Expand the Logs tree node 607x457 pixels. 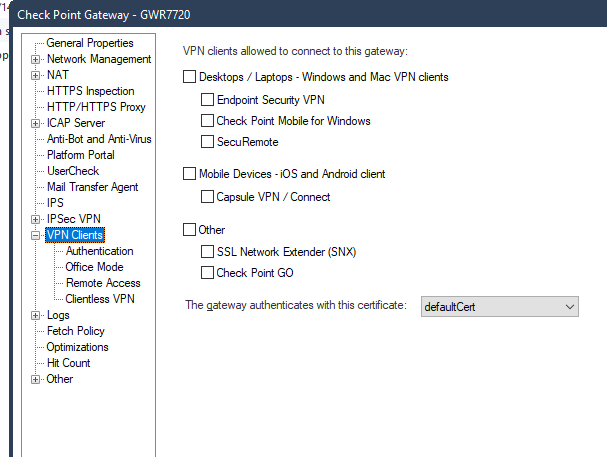pos(35,315)
